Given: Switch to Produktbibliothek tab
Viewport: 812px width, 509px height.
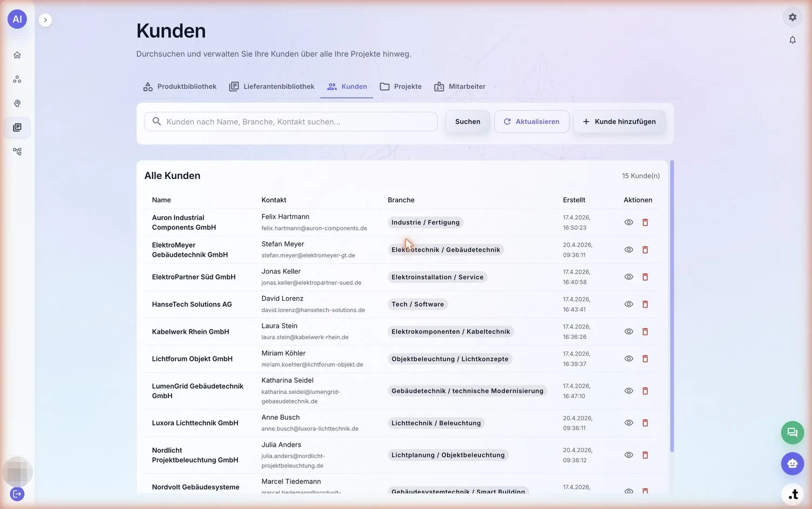Looking at the screenshot, I should point(180,87).
